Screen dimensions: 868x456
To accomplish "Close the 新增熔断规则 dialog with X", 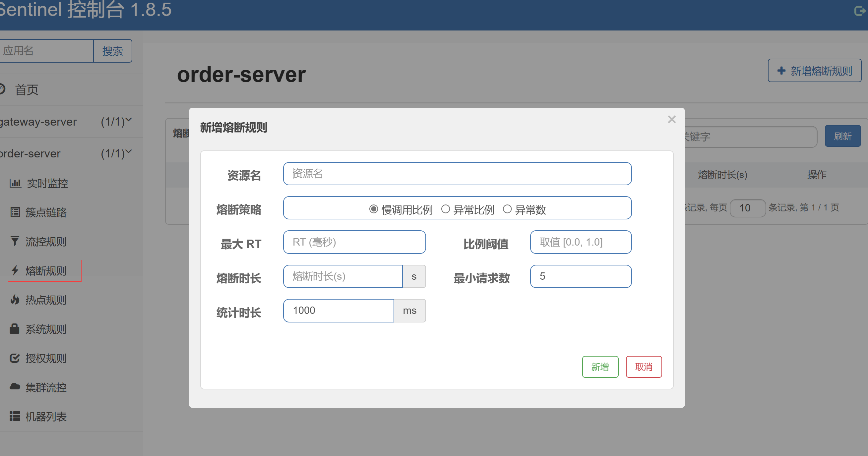I will pyautogui.click(x=671, y=119).
